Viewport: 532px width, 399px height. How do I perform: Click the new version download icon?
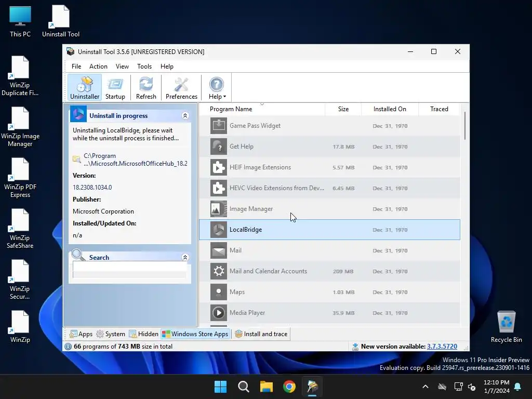point(355,347)
